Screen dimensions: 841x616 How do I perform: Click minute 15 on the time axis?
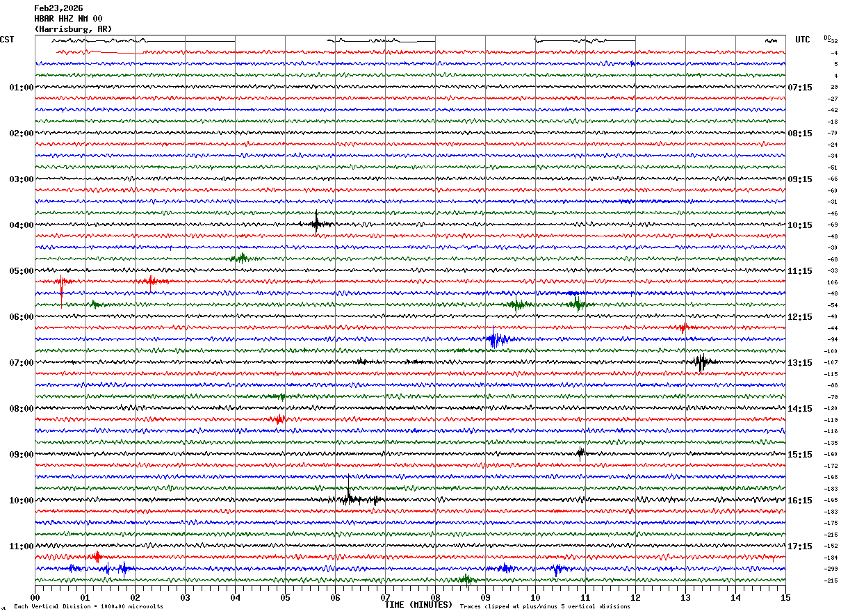point(785,597)
